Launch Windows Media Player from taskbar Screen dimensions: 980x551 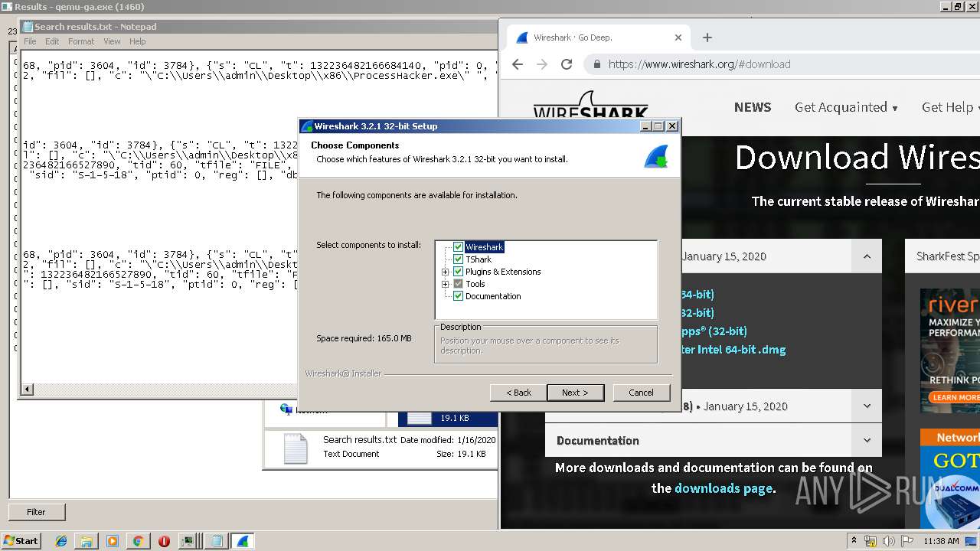(113, 541)
